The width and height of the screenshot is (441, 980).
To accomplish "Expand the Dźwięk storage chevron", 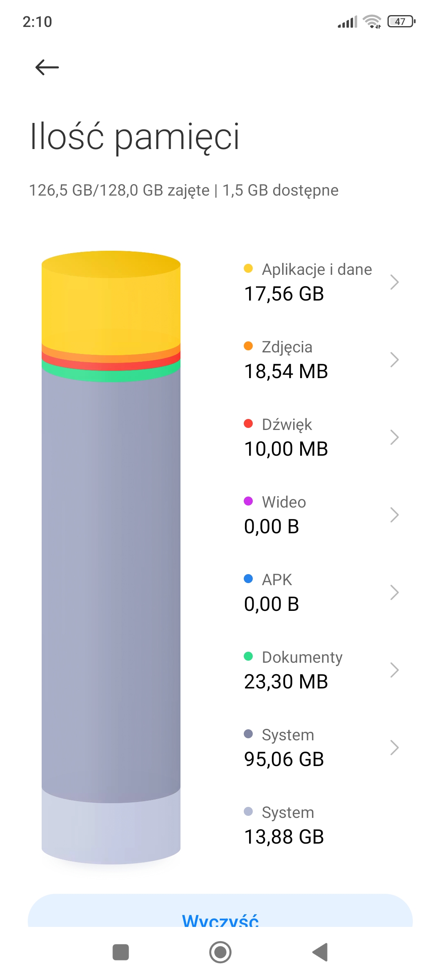I will (394, 437).
